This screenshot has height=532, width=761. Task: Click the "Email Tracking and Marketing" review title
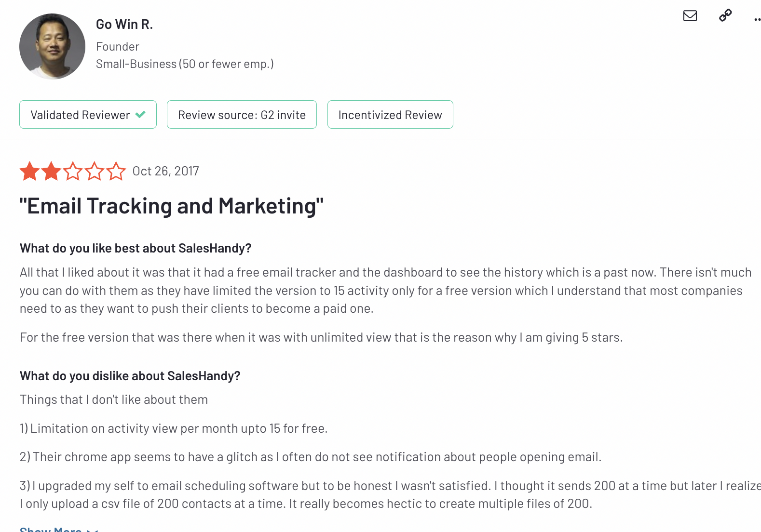(x=172, y=206)
